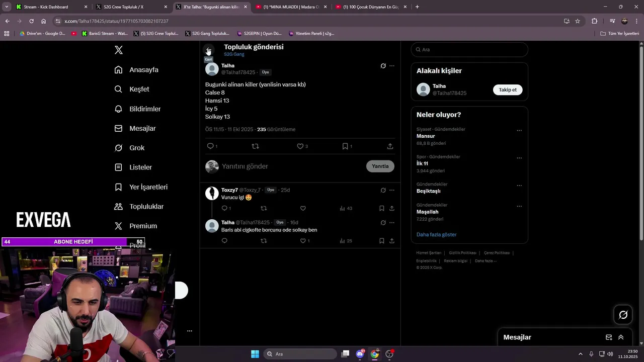644x362 pixels.
Task: Go back using the Geri arrow
Action: [x=208, y=50]
